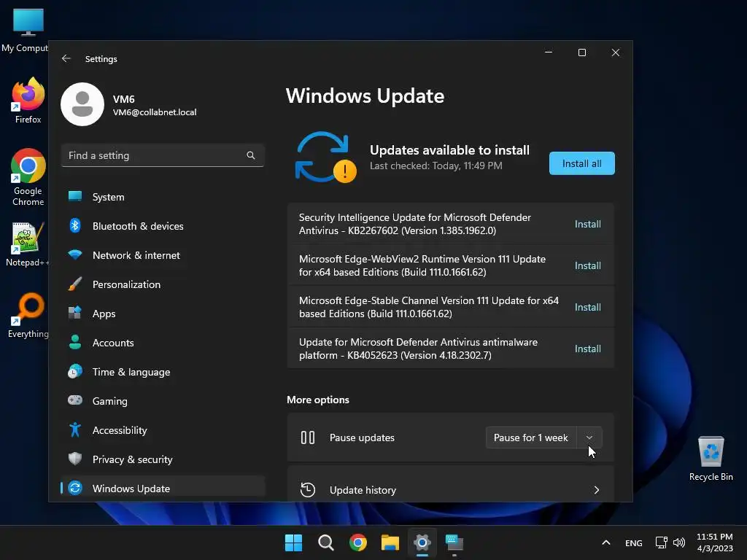Install the KB4052623 antimalware platform update

(x=587, y=348)
